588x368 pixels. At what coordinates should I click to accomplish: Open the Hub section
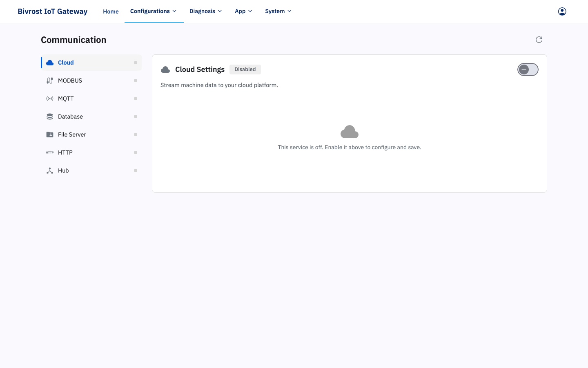tap(91, 171)
